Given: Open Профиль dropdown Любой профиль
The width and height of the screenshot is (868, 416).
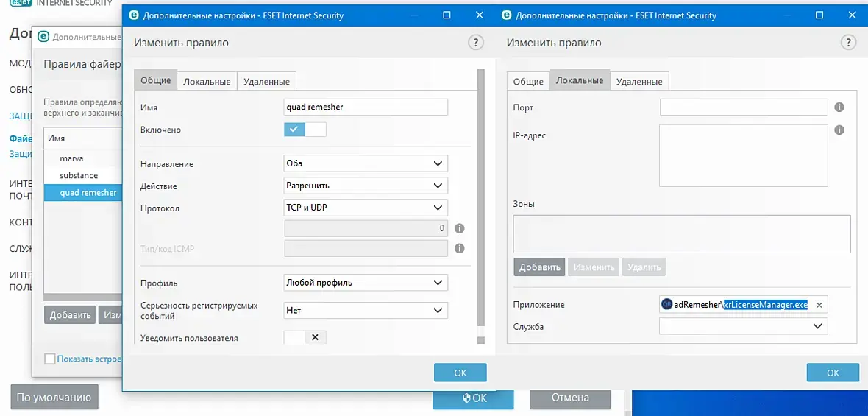Looking at the screenshot, I should coord(366,283).
